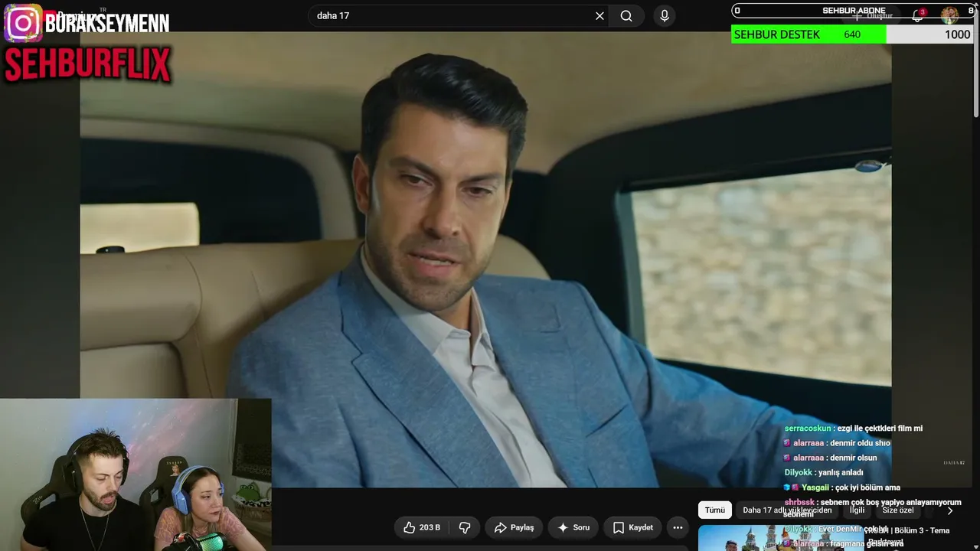This screenshot has width=980, height=551.
Task: Dislike the video with the thumbs-down button
Action: click(465, 527)
